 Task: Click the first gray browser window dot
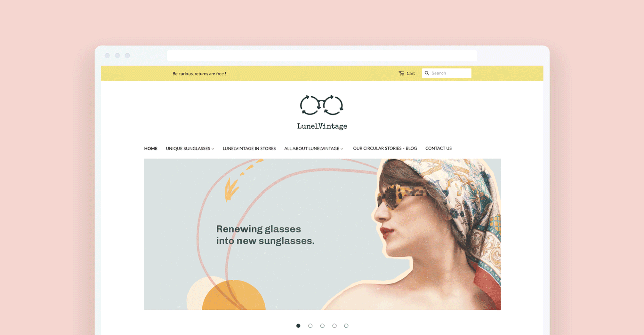tap(107, 55)
